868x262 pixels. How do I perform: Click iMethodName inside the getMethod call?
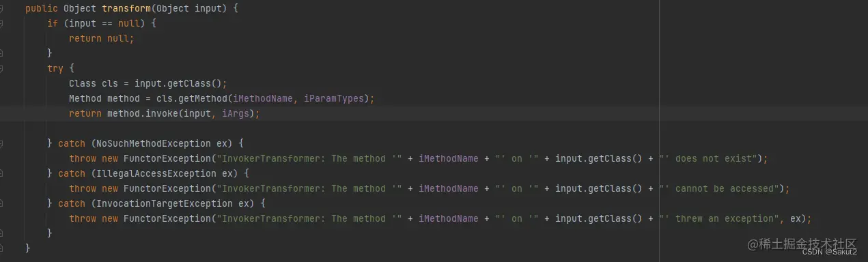pyautogui.click(x=263, y=98)
